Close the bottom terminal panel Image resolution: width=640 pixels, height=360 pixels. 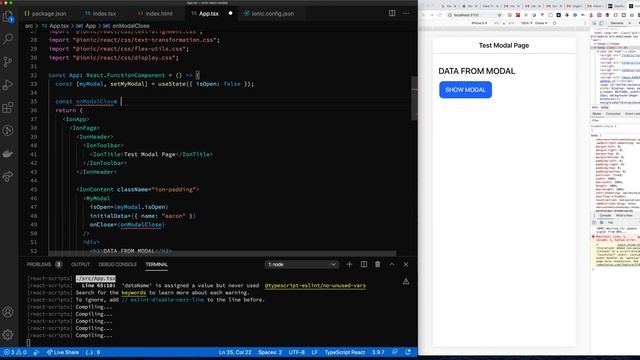(x=406, y=264)
